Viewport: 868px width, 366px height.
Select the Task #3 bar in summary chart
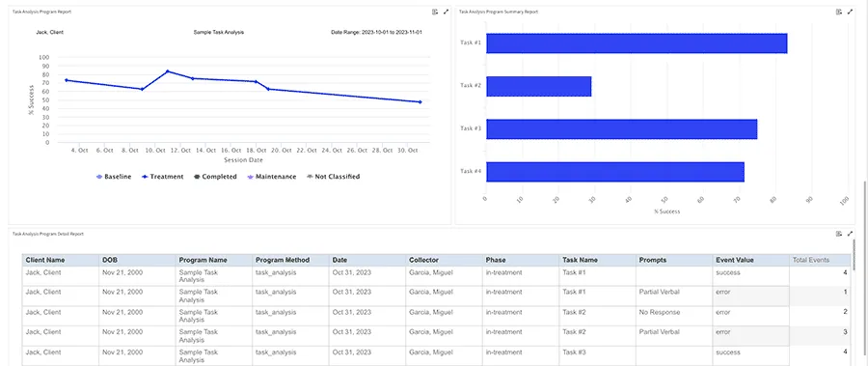[x=622, y=128]
